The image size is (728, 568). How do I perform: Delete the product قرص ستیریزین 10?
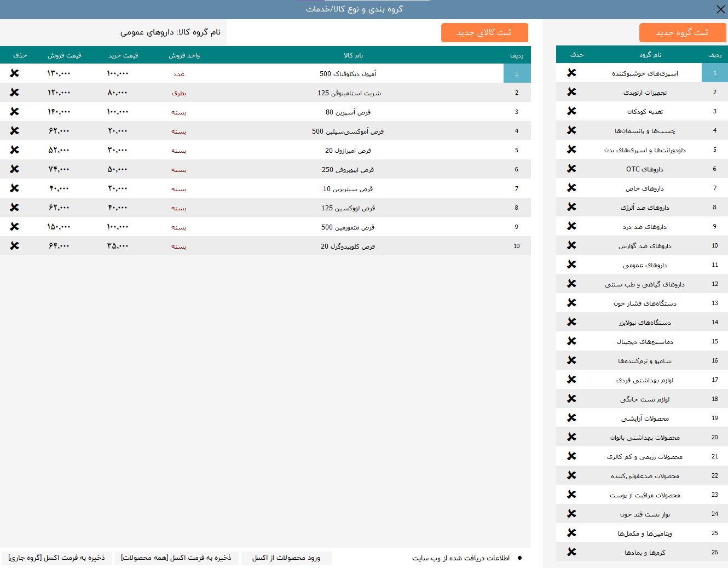point(14,188)
